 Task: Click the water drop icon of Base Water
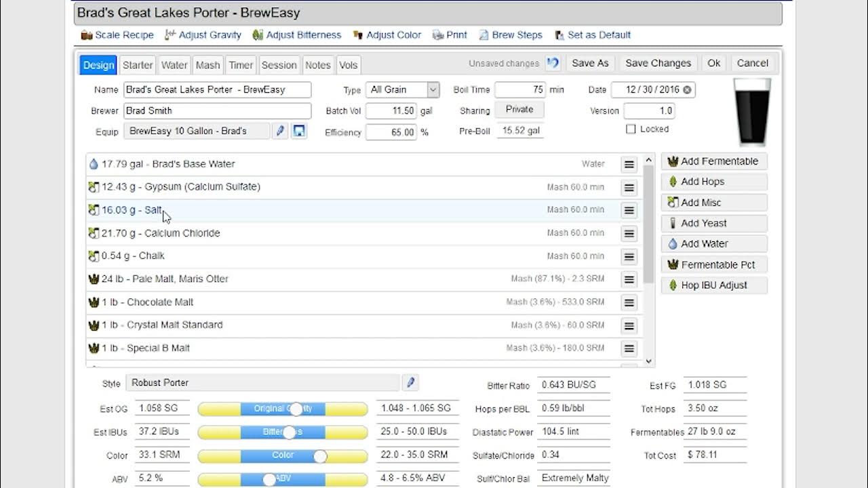click(x=94, y=164)
